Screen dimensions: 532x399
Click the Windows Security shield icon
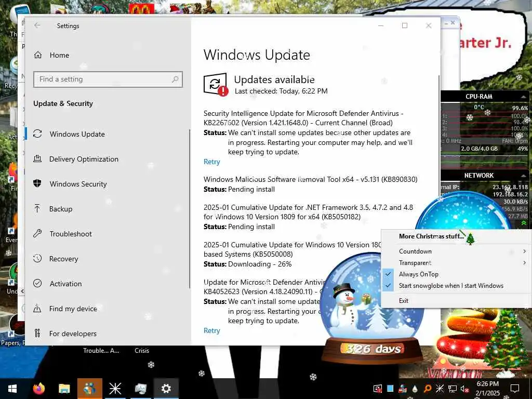click(37, 183)
